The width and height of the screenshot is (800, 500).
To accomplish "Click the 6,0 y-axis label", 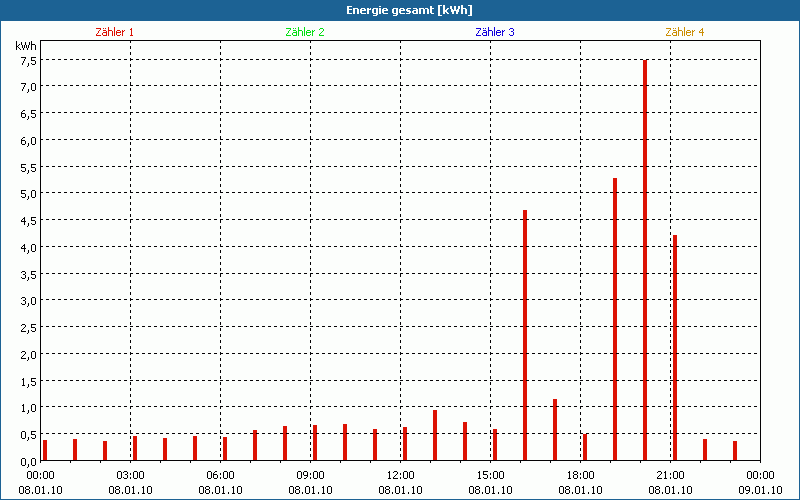I will tap(29, 141).
